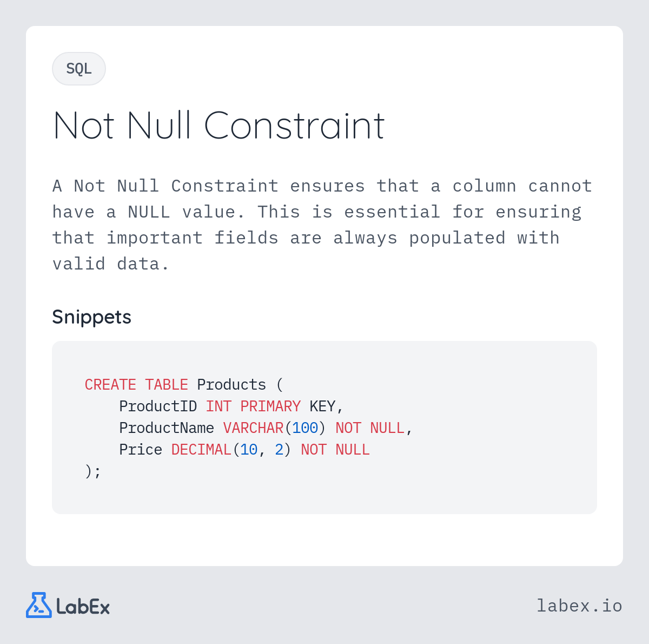Click the number 10 in DECIMAL

249,450
